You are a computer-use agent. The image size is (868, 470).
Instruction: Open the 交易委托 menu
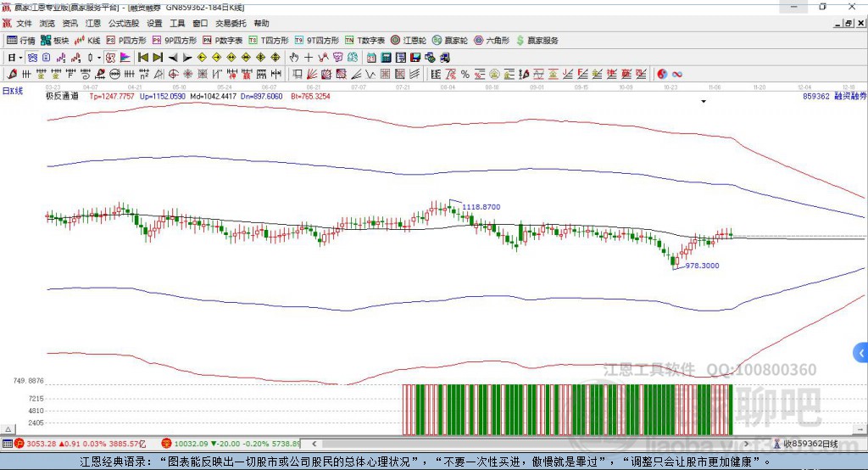click(x=231, y=23)
